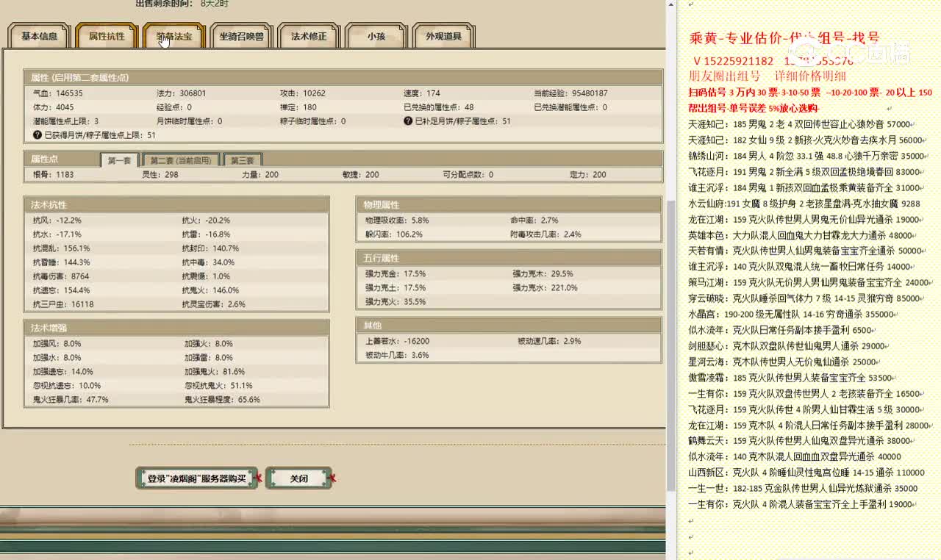Open the 基本信息 tab

(x=39, y=36)
